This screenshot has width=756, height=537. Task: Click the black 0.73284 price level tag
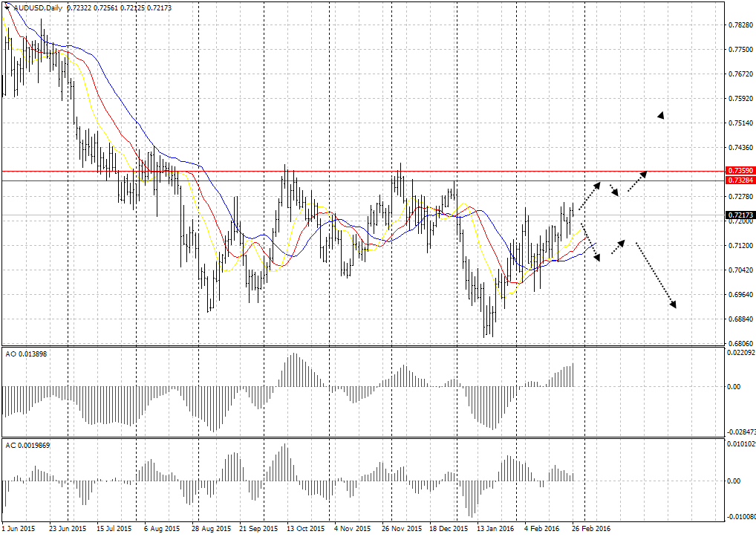tap(740, 180)
